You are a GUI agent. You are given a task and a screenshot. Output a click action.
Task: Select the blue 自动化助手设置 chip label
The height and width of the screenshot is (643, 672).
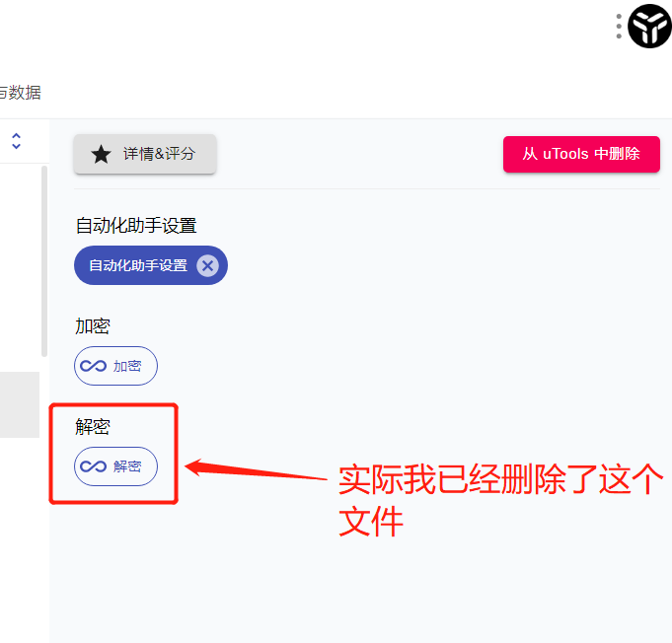pos(138,265)
